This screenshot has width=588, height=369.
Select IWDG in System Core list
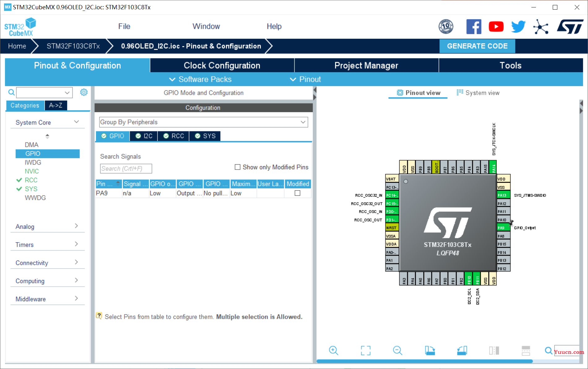(x=33, y=162)
